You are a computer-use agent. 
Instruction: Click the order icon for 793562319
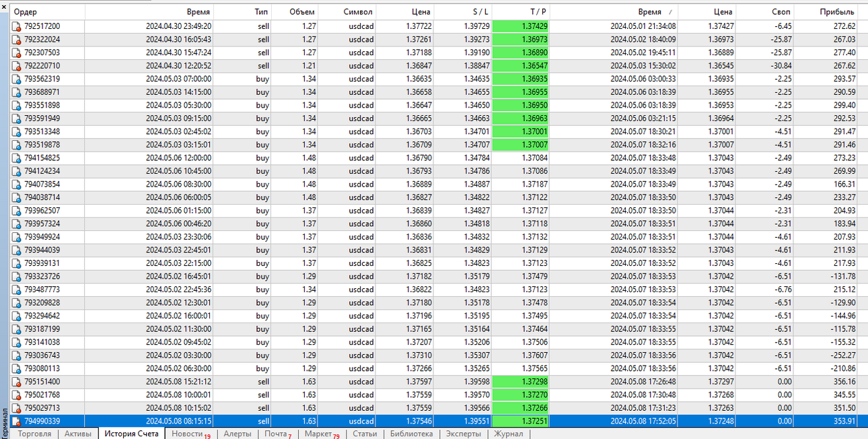click(16, 79)
